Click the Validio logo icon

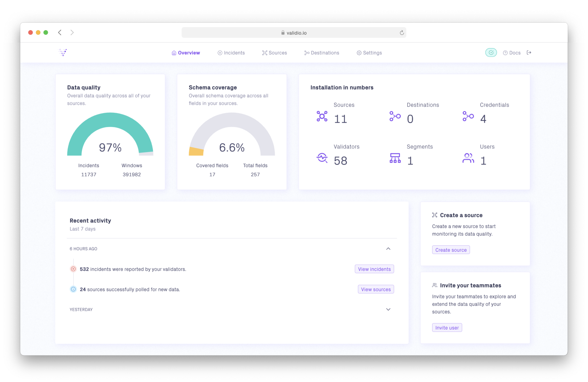[63, 53]
